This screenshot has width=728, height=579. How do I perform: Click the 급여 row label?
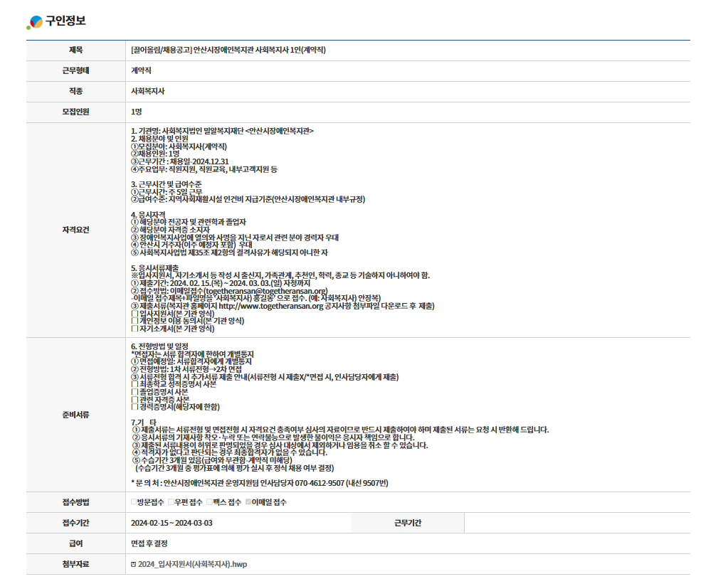point(75,543)
